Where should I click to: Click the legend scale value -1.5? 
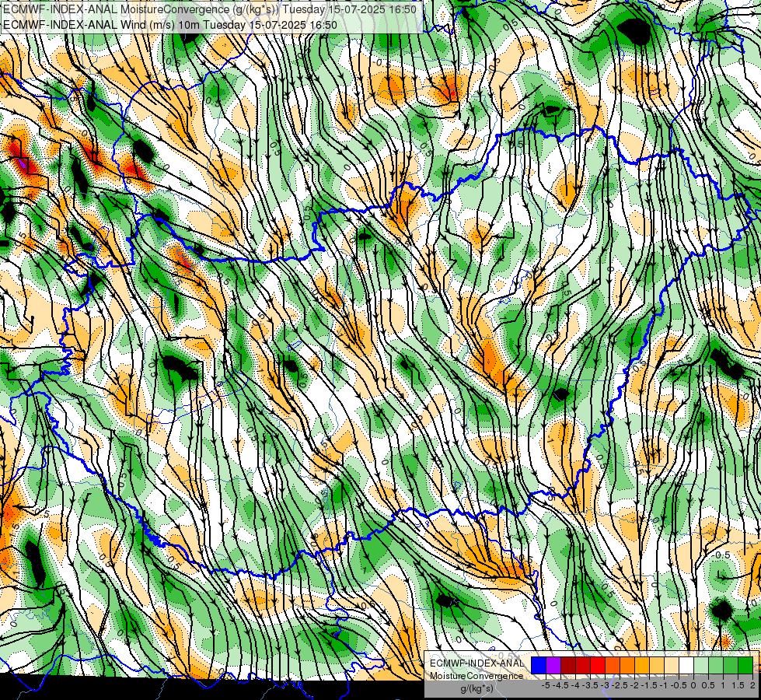[649, 685]
